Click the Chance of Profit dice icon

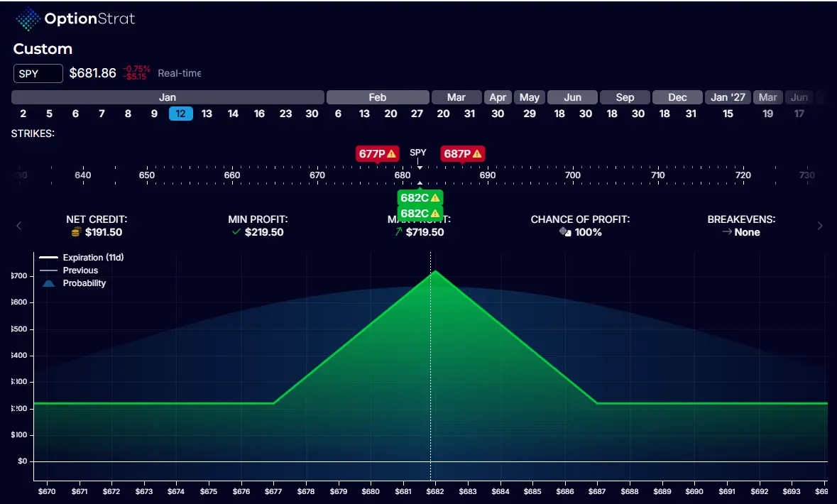[565, 232]
